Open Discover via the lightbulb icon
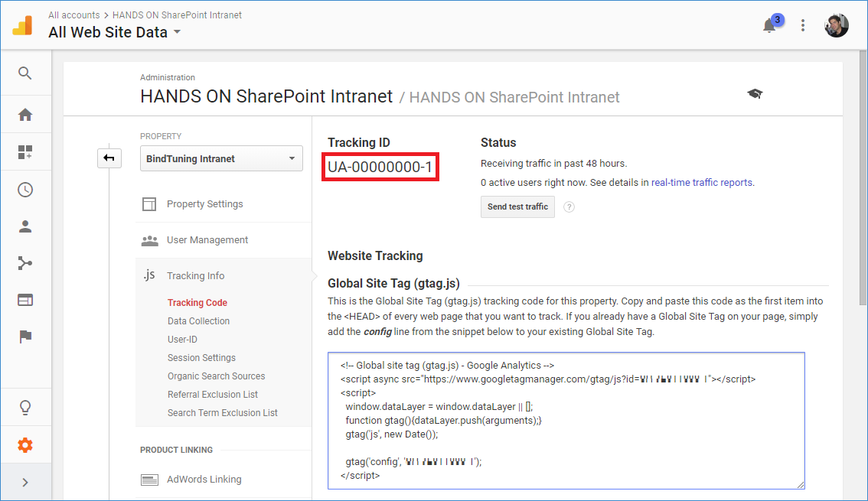The image size is (868, 501). point(25,406)
